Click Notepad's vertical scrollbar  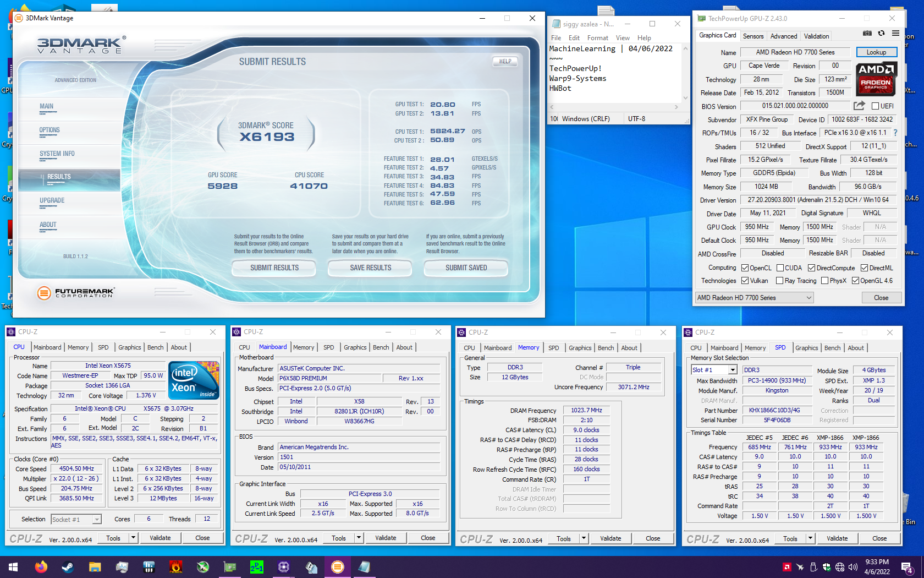pyautogui.click(x=685, y=73)
